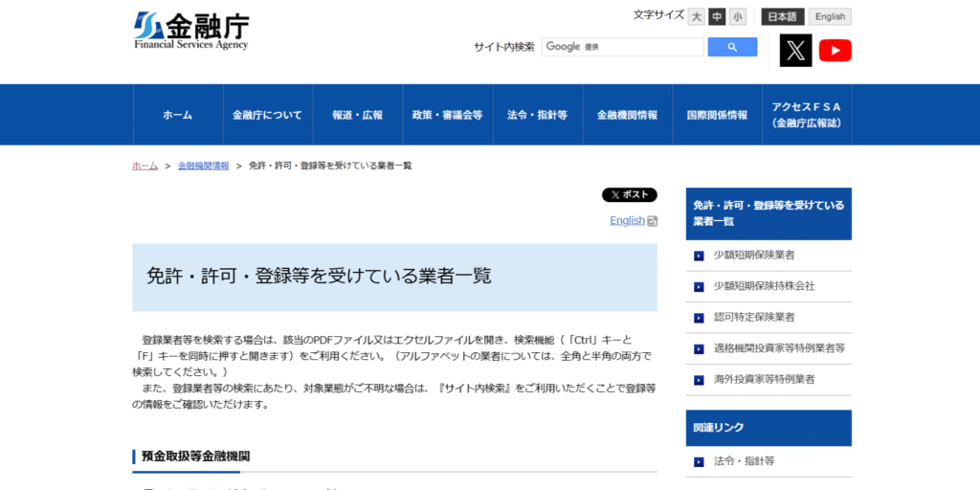
Task: Click the arrow icon beside 少額短期保険業者
Action: click(700, 256)
